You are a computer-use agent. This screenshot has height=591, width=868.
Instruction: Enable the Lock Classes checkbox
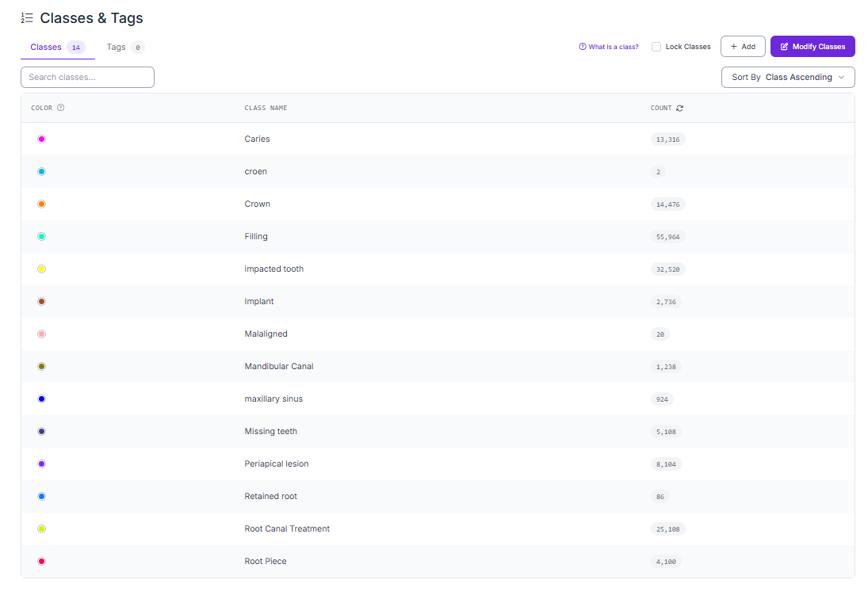point(656,47)
